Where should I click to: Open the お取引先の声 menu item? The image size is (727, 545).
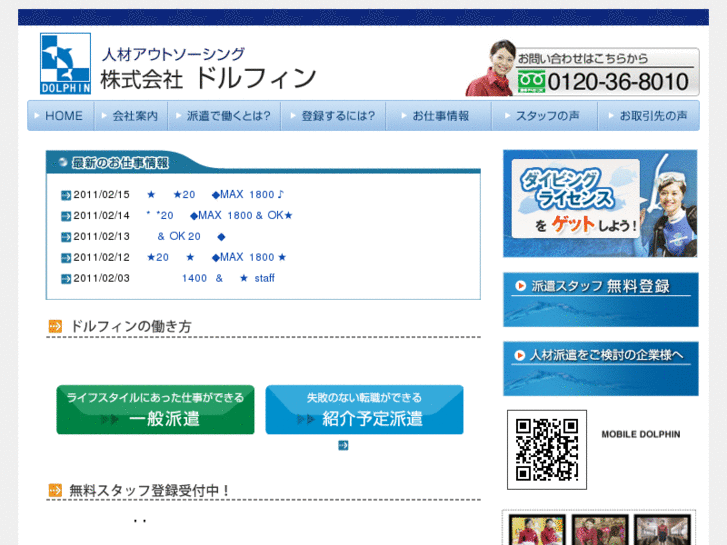point(649,115)
